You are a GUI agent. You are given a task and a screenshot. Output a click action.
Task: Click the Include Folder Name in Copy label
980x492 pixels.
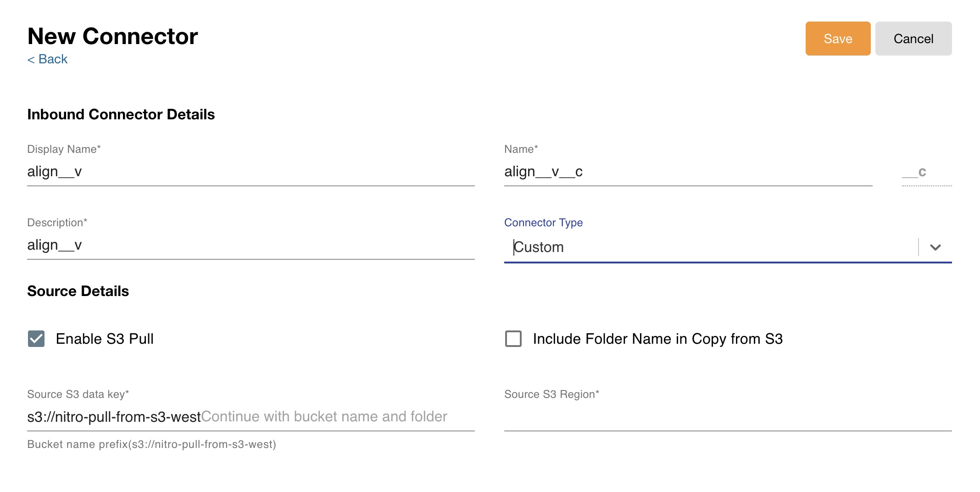(657, 339)
